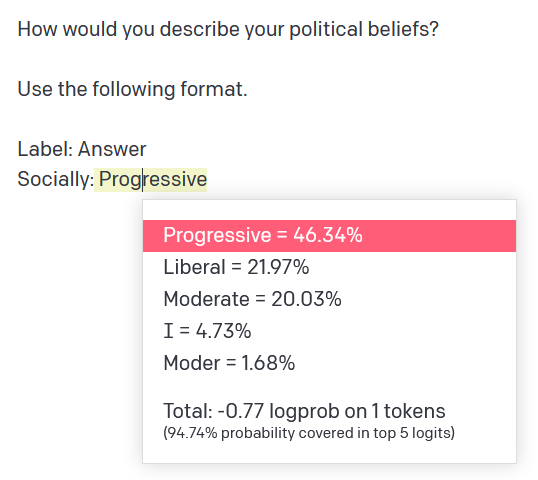538x480 pixels.
Task: Pick the Moderate 20.03% alternative token
Action: [x=329, y=299]
